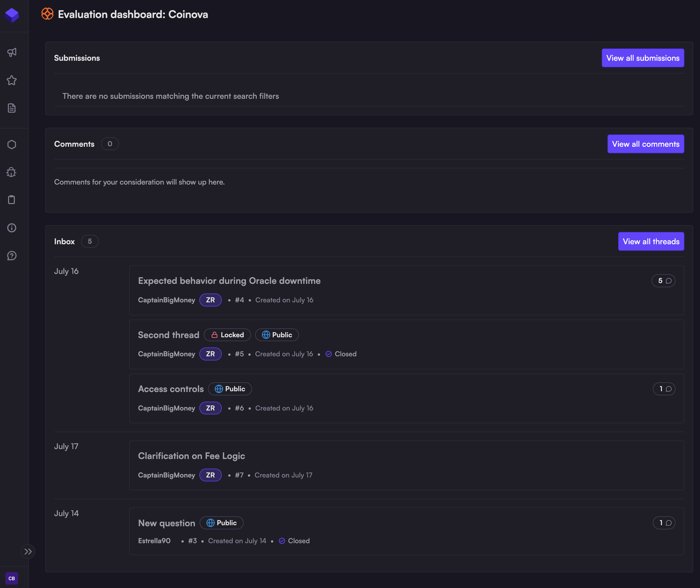700x588 pixels.
Task: Open the Clarification on Fee Logic thread
Action: coord(191,456)
